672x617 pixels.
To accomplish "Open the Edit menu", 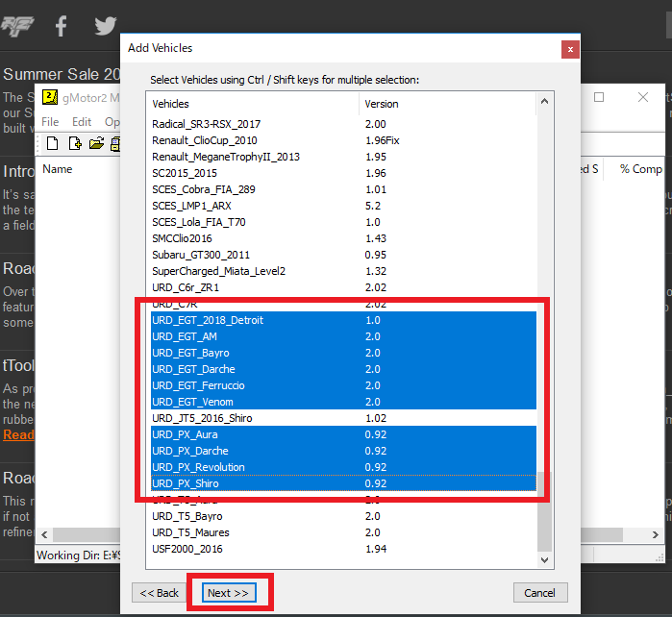I will point(82,122).
